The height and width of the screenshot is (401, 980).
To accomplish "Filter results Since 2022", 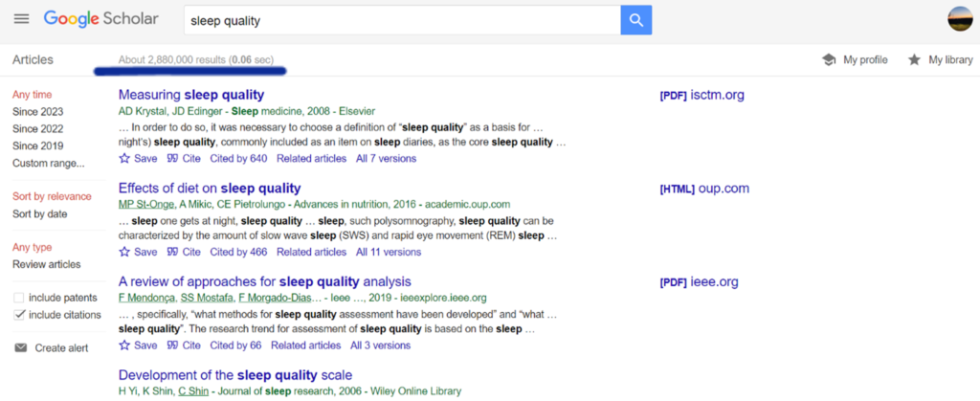I will (37, 129).
